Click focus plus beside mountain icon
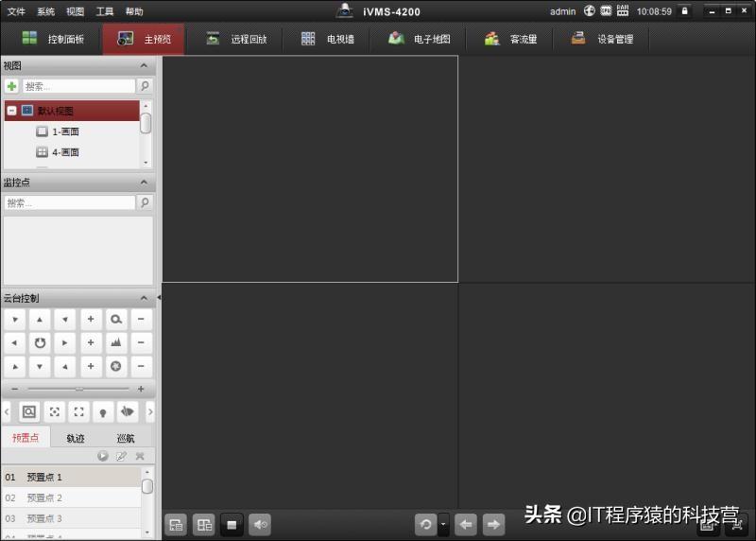The image size is (756, 541). click(91, 342)
